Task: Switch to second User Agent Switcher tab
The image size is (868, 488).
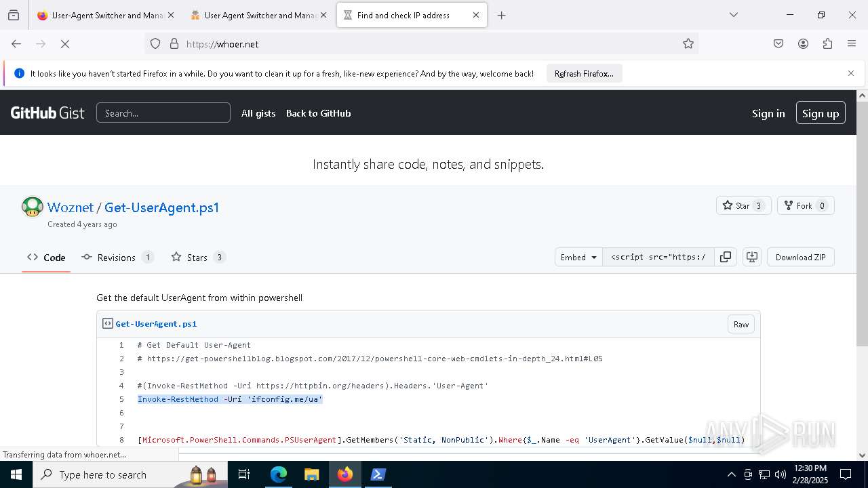Action: (x=258, y=15)
